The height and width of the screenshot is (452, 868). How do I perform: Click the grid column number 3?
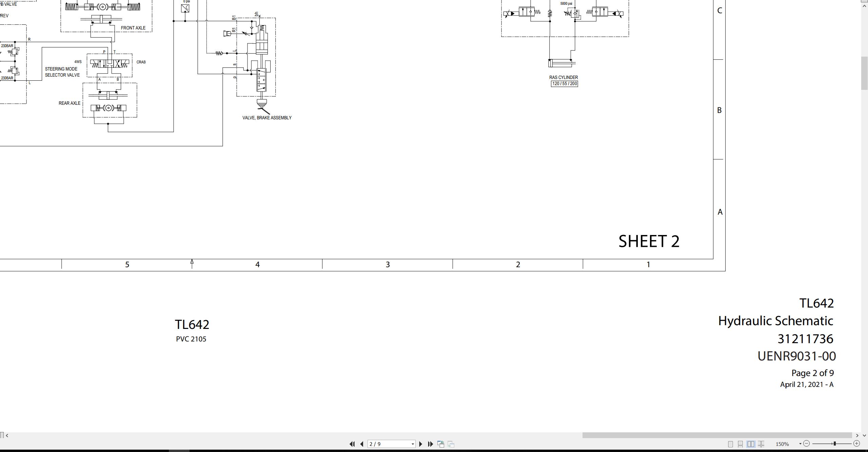click(x=388, y=264)
